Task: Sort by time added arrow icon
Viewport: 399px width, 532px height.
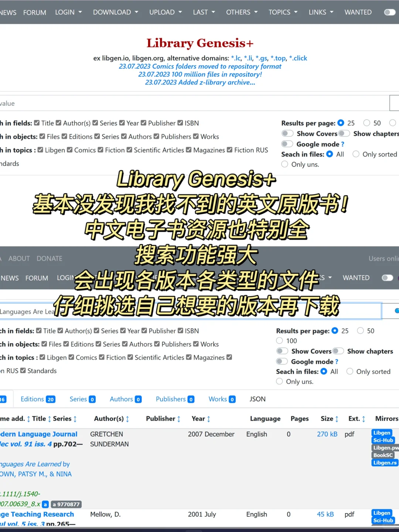Action: 28,419
